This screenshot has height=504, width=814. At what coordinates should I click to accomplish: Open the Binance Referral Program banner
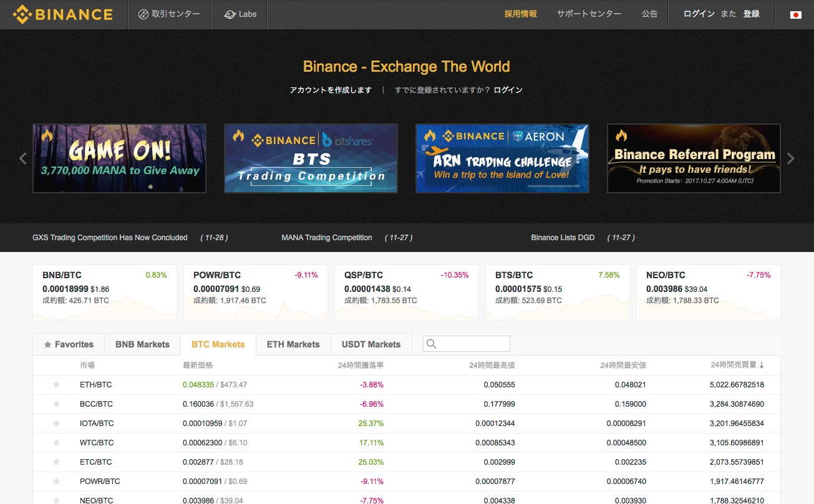694,158
